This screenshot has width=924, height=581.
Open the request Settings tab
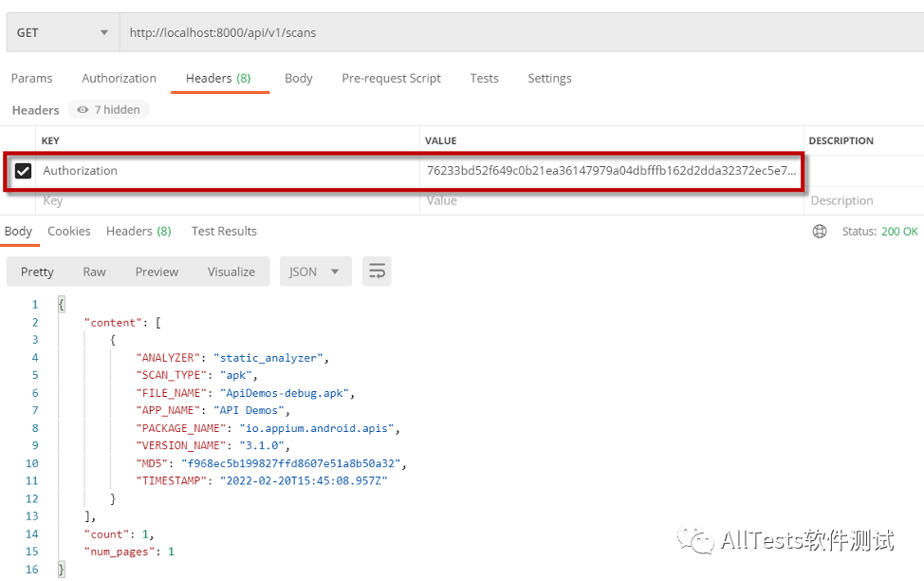pyautogui.click(x=549, y=78)
